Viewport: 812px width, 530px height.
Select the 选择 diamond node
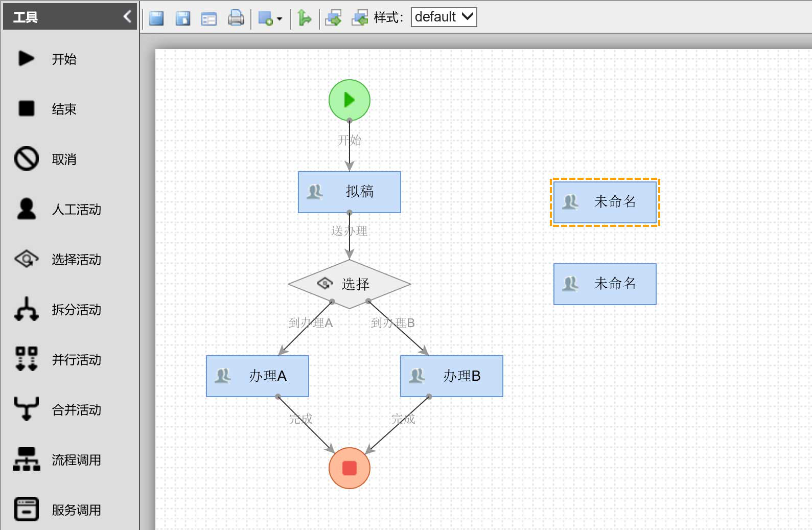coord(350,284)
